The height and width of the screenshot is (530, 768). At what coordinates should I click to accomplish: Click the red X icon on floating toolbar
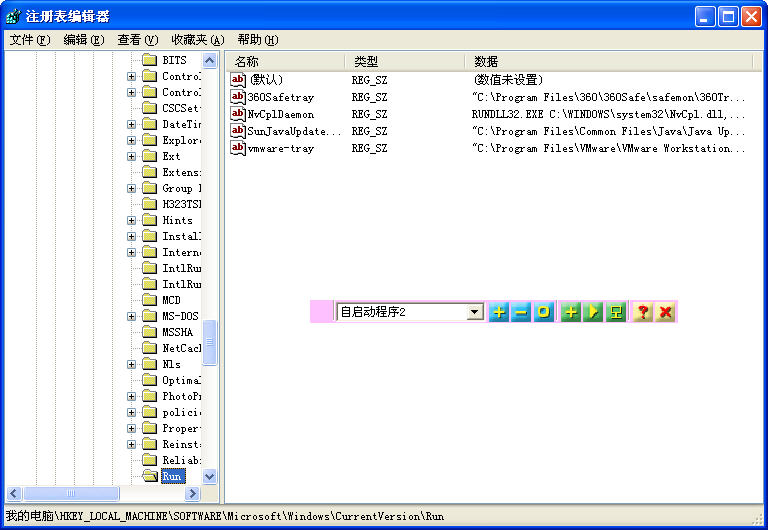(665, 312)
